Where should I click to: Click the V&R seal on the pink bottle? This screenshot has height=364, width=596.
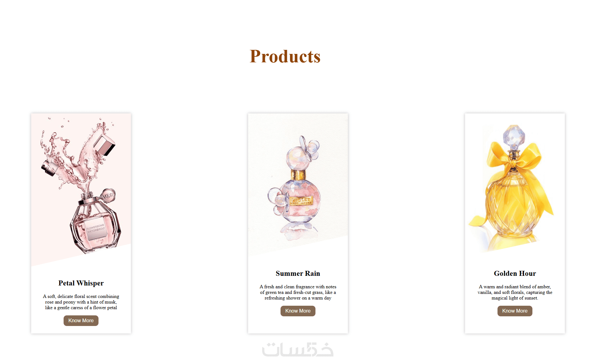(108, 196)
